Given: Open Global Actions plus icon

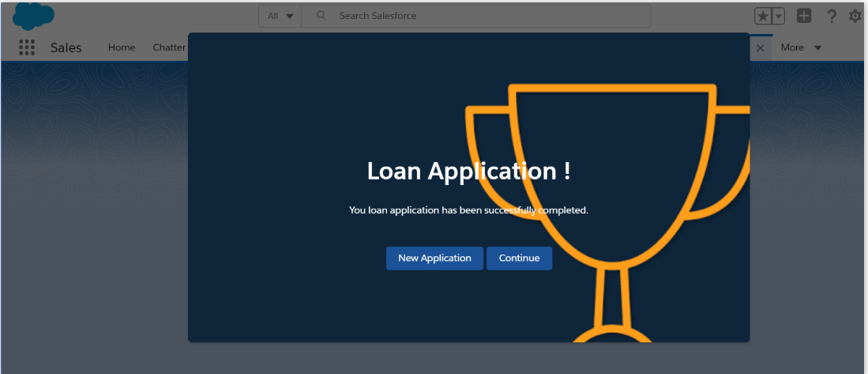Looking at the screenshot, I should (x=804, y=16).
